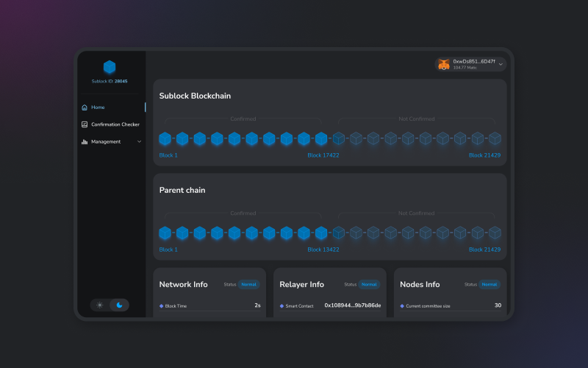The image size is (588, 368).
Task: Click the committee size value 30
Action: coord(498,305)
